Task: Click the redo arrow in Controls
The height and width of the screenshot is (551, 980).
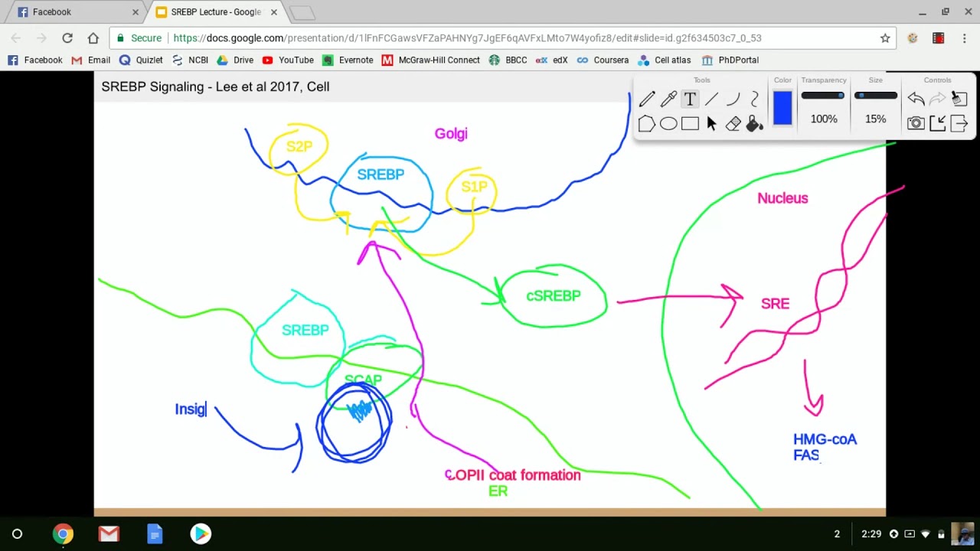Action: click(937, 98)
